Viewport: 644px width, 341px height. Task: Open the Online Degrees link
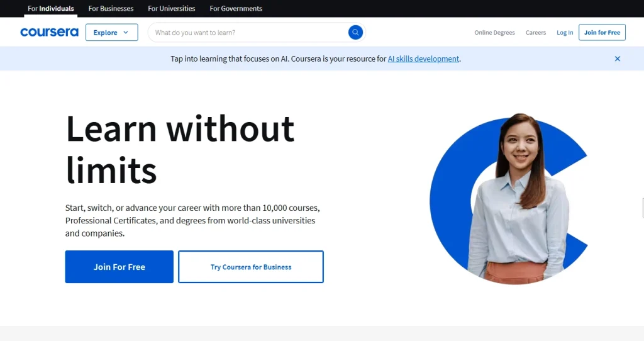494,33
